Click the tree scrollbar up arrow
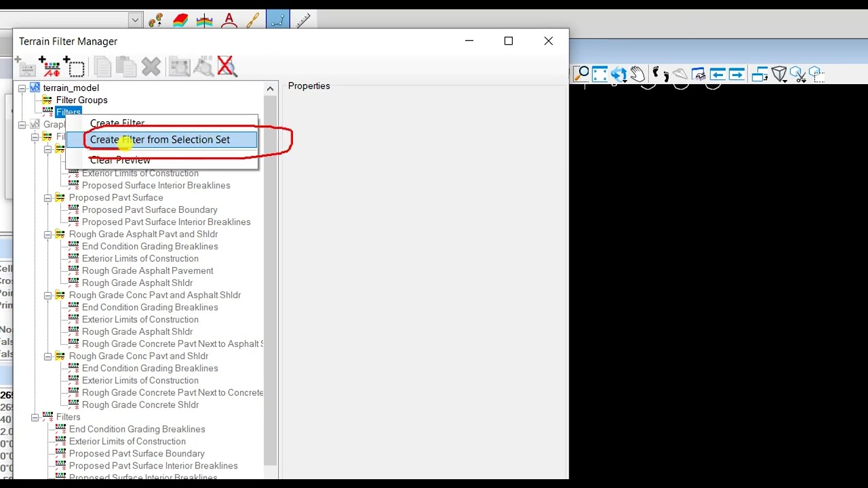 pyautogui.click(x=271, y=89)
